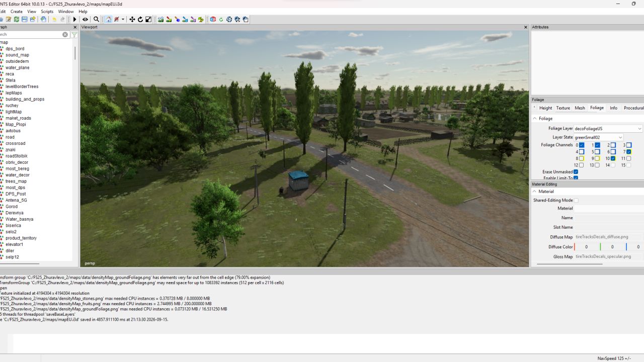
Task: Click the palm tree toolbar icon
Action: (x=201, y=20)
